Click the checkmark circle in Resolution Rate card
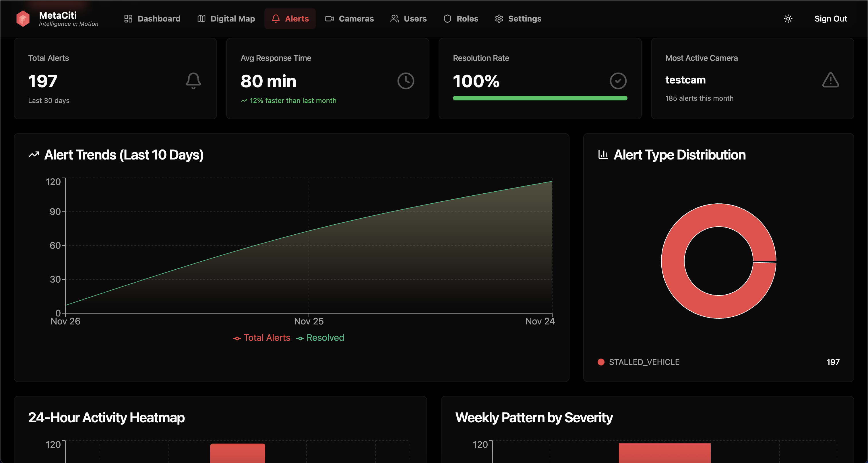Viewport: 868px width, 463px height. coord(618,81)
